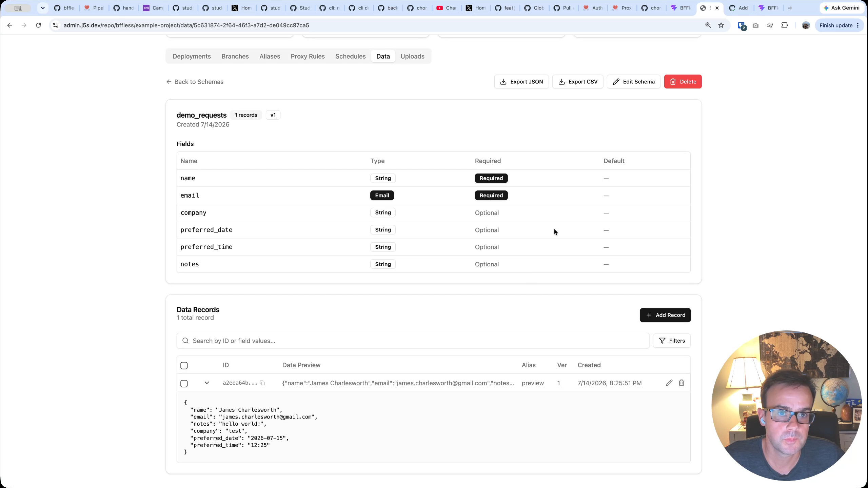Copy record ID a2eea64b with copy icon
This screenshot has height=488, width=868.
[x=262, y=383]
